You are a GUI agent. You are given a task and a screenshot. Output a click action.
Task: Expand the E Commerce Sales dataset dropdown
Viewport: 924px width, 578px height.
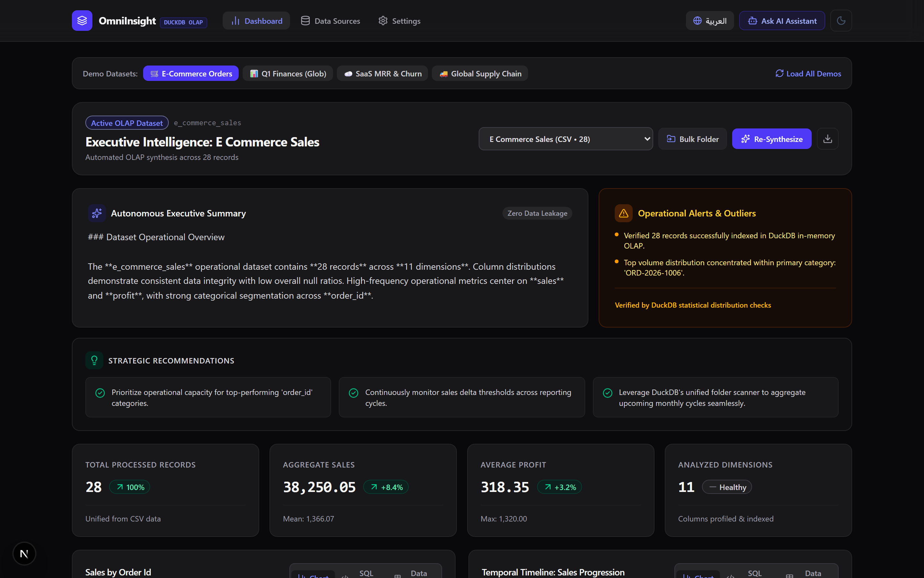tap(566, 139)
